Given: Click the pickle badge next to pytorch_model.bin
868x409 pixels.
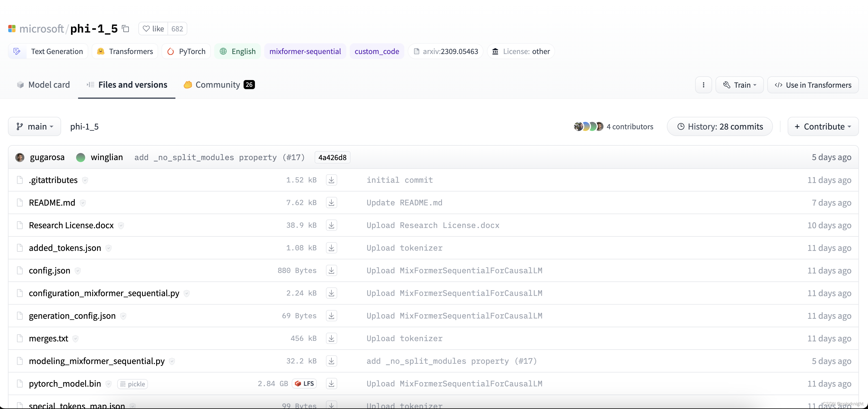Looking at the screenshot, I should (x=132, y=384).
